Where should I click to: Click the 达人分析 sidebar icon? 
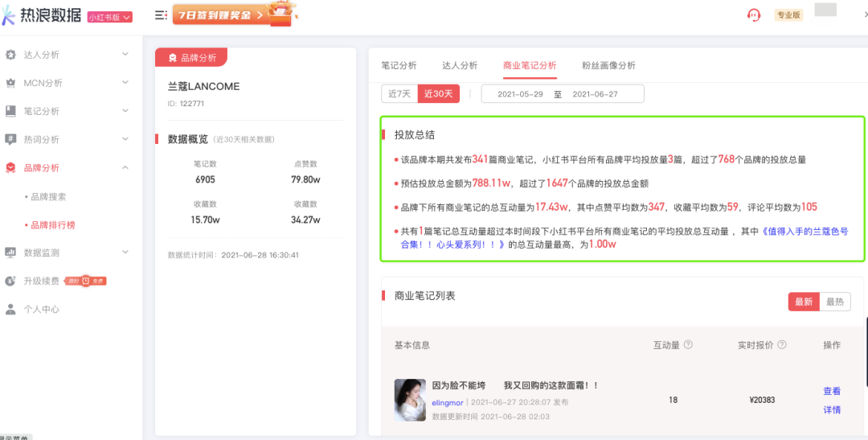tap(10, 55)
